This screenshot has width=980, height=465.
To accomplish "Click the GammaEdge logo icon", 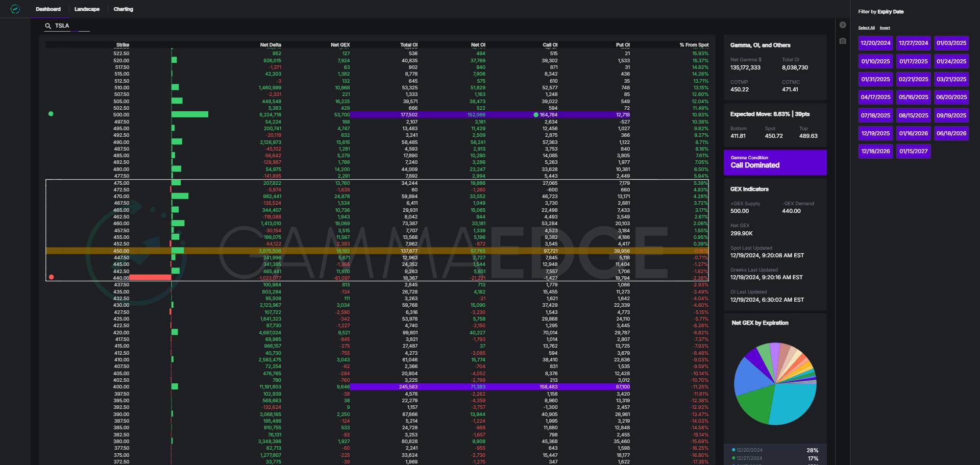I will [15, 9].
